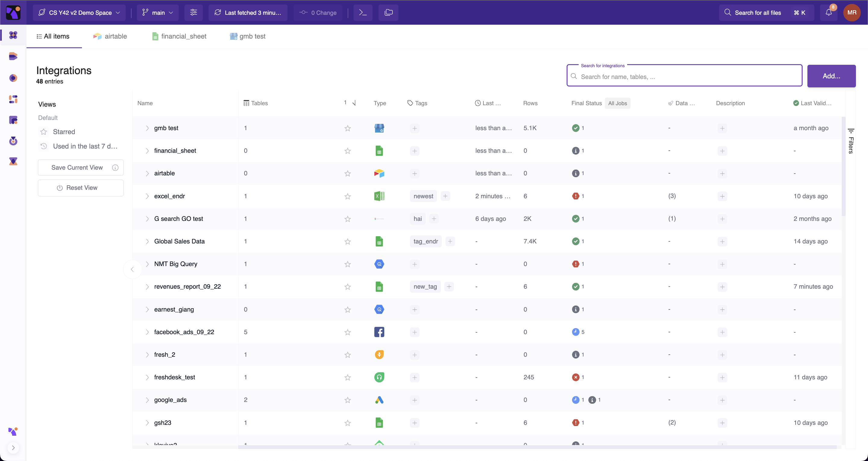Open the main branch dropdown
The height and width of the screenshot is (461, 868).
pyautogui.click(x=158, y=12)
